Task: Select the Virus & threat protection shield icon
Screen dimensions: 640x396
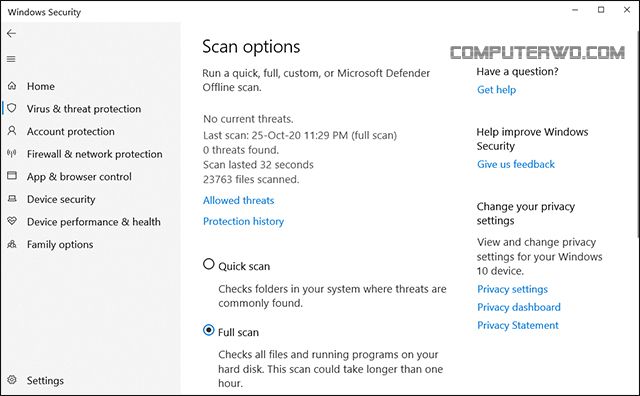Action: [12, 108]
